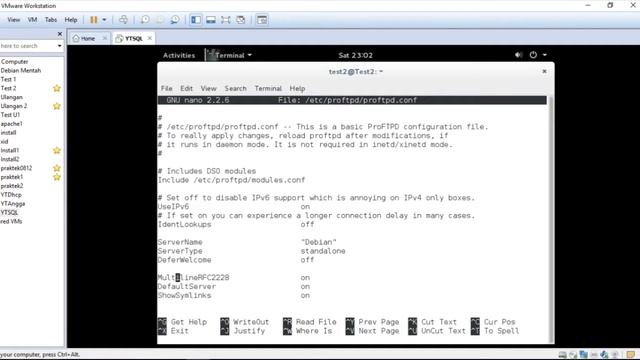Click the DefaultServer line in nano
640x360 pixels.
click(234, 287)
